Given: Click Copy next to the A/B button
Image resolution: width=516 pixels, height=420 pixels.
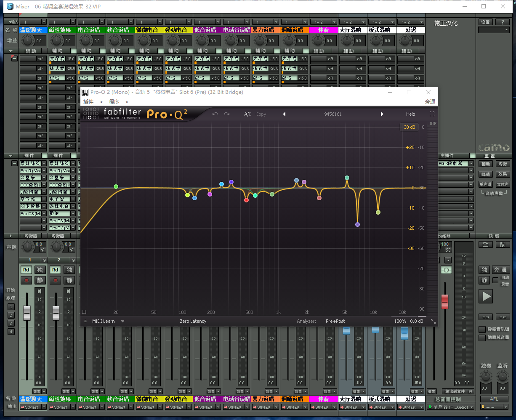Looking at the screenshot, I should pos(261,114).
